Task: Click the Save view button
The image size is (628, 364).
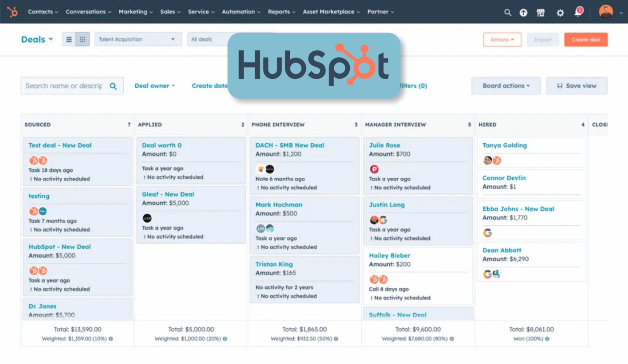Action: 576,86
